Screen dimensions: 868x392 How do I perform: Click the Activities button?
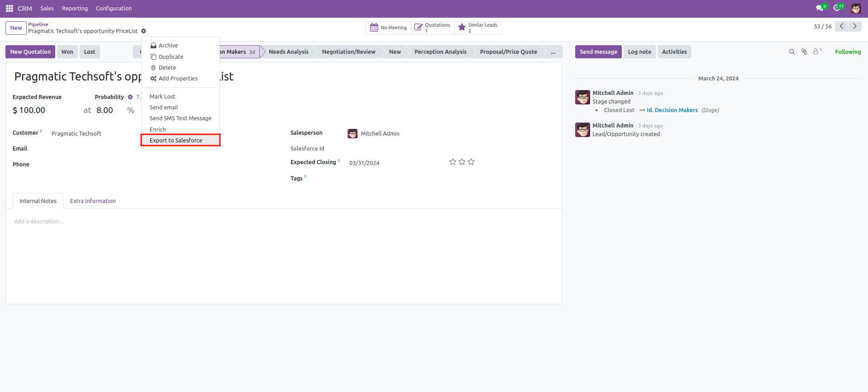pyautogui.click(x=674, y=52)
